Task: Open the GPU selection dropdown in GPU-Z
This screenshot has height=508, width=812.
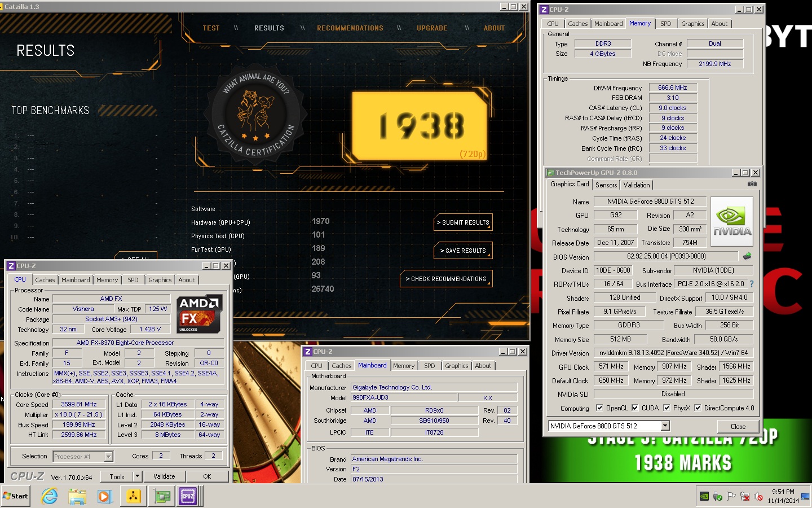Action: pos(665,426)
